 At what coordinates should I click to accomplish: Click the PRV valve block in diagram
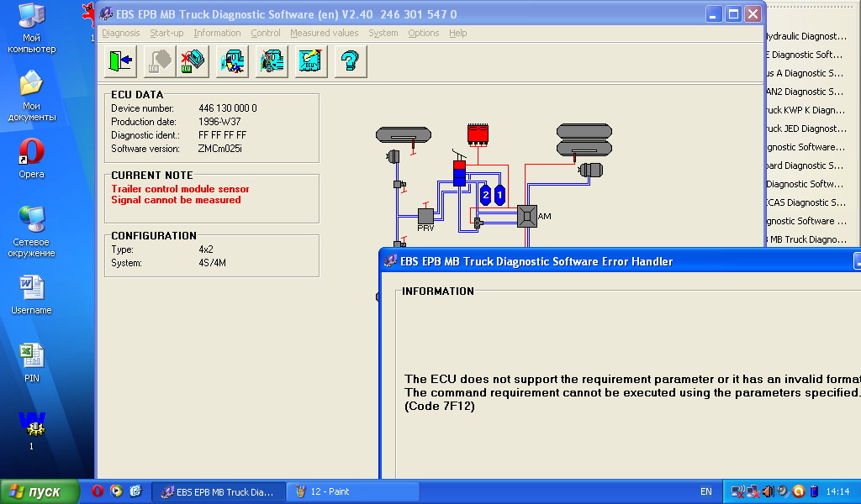pos(425,216)
